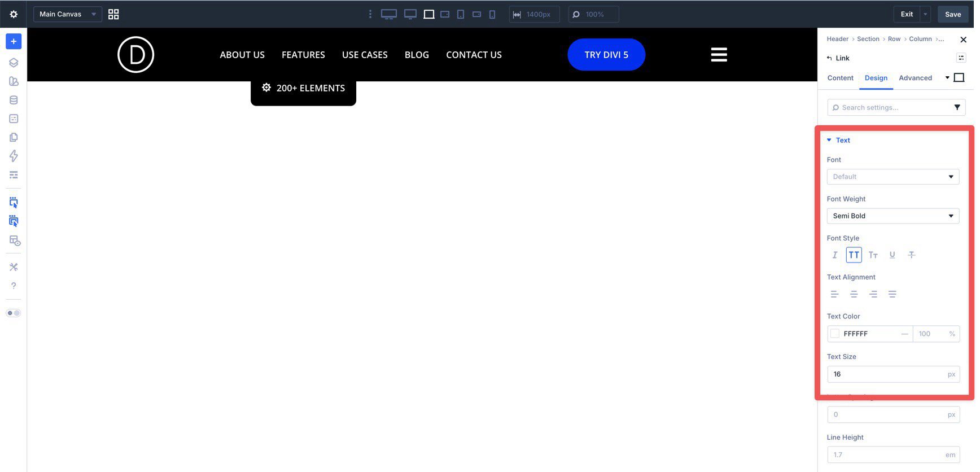Open the three-dot view options menu
Screen dimensions: 980x472
(x=370, y=14)
